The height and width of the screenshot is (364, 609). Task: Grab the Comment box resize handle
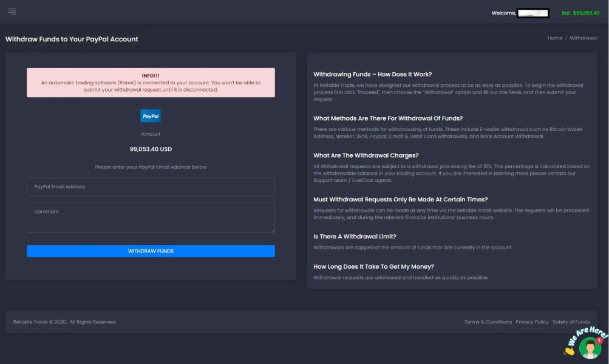273,231
